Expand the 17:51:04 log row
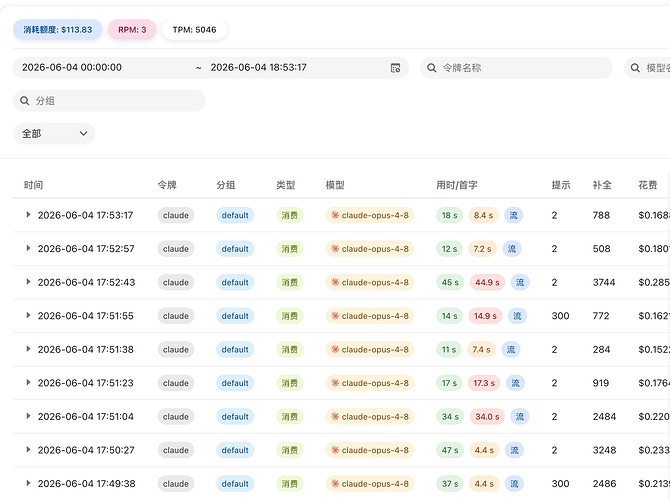The image size is (670, 500). pyautogui.click(x=28, y=416)
